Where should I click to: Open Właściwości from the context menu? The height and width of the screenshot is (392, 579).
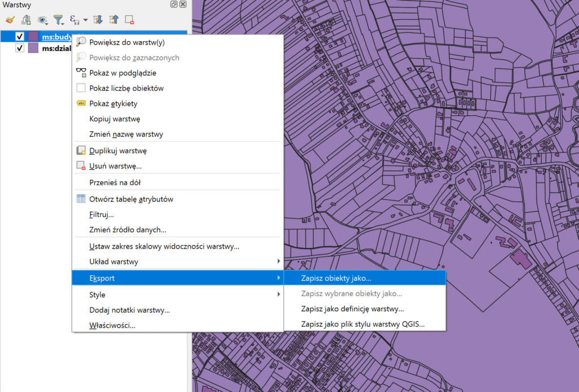pyautogui.click(x=112, y=325)
